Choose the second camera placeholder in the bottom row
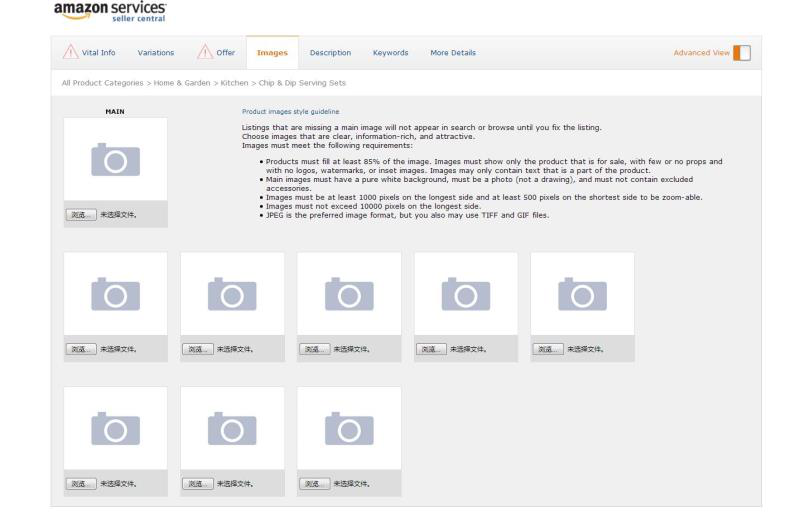Image resolution: width=800 pixels, height=518 pixels. tap(232, 428)
